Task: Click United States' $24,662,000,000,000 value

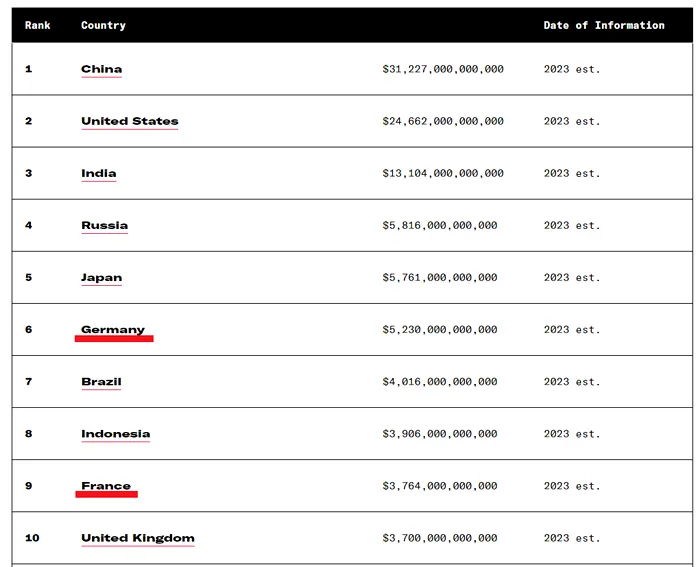Action: [x=443, y=121]
